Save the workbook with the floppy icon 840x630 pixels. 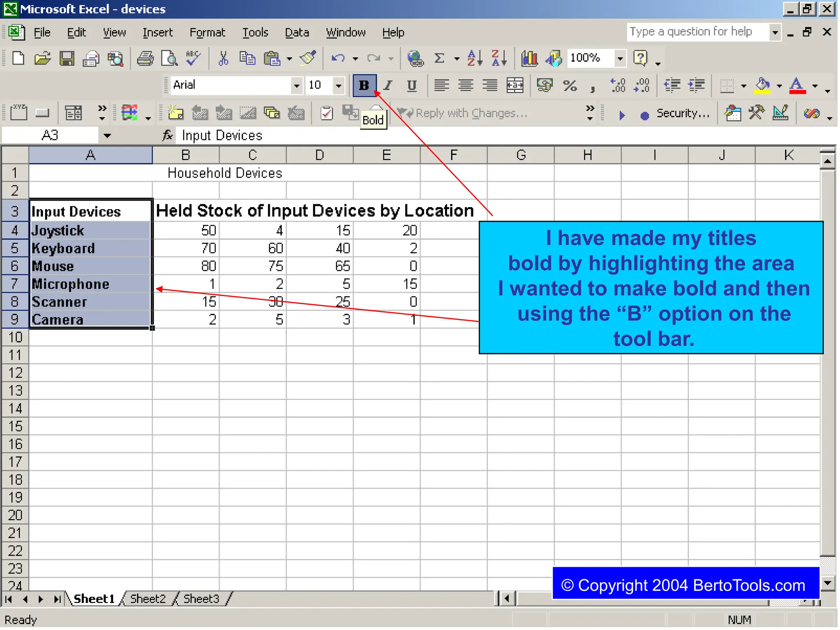tap(67, 59)
